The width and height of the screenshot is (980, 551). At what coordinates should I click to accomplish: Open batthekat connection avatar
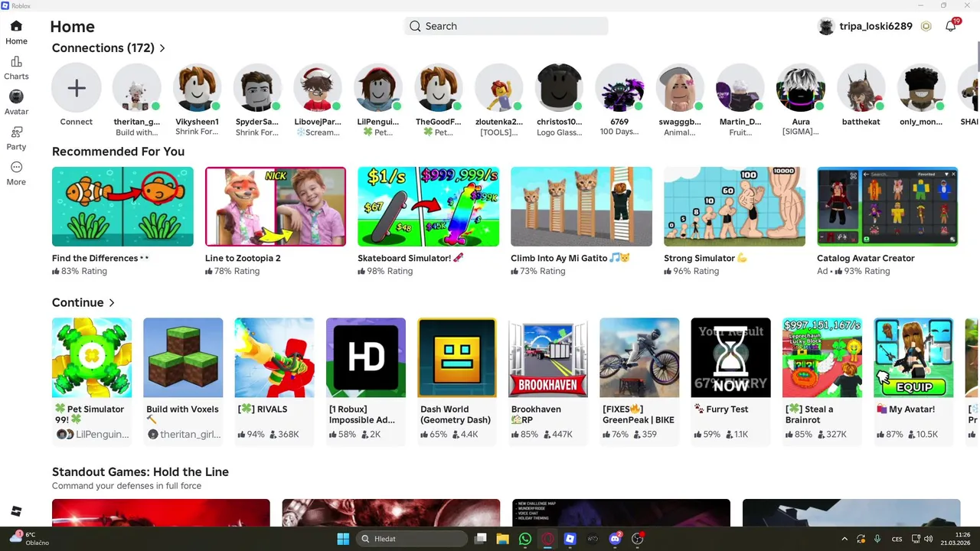(x=861, y=87)
